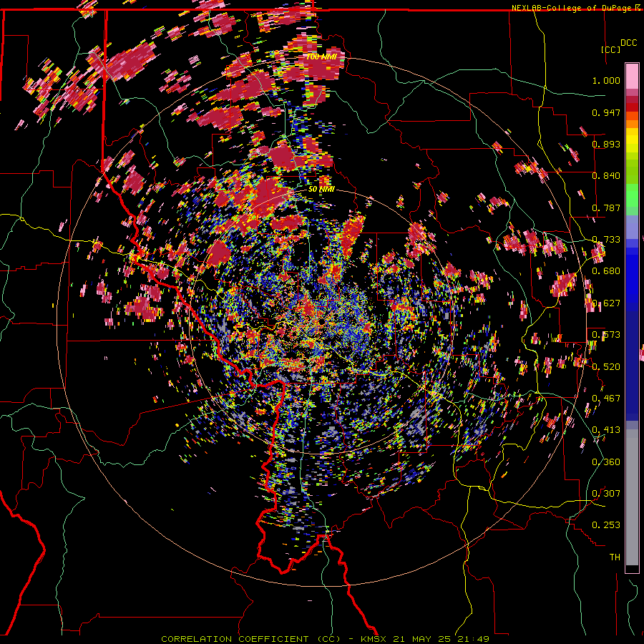
Task: Click the 0.467 scale value
Action: tap(606, 399)
